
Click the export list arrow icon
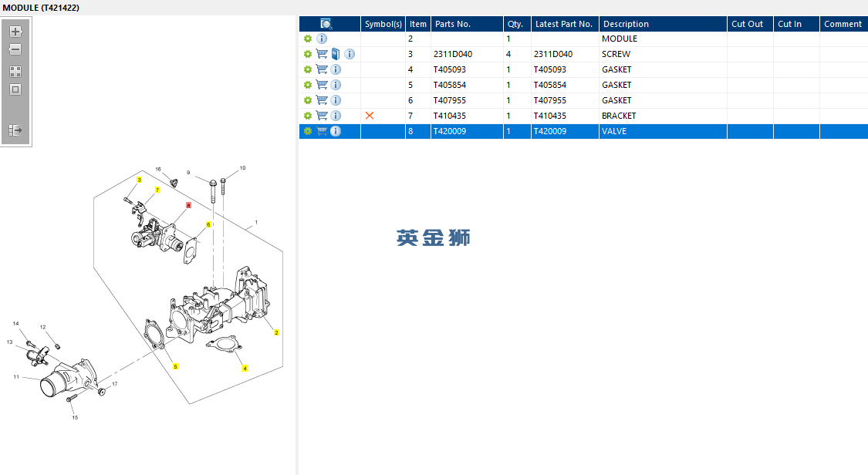(15, 130)
